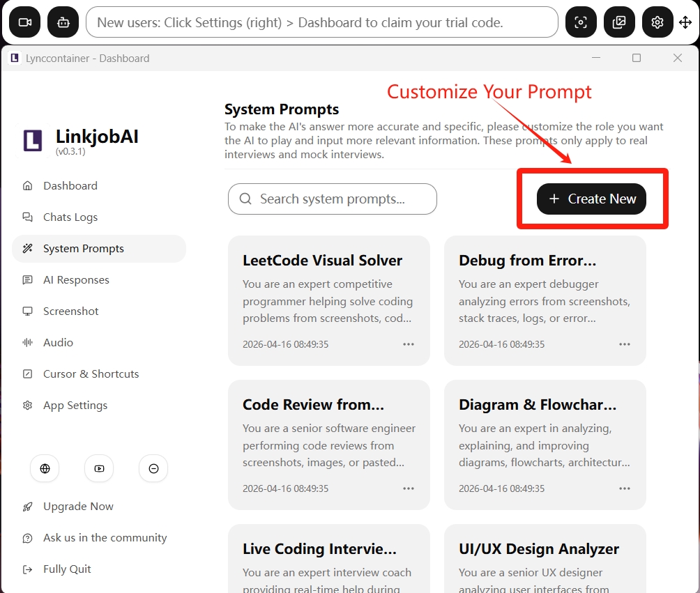Open the video tutorial play icon
Viewport: 700px width, 593px height.
click(99, 468)
